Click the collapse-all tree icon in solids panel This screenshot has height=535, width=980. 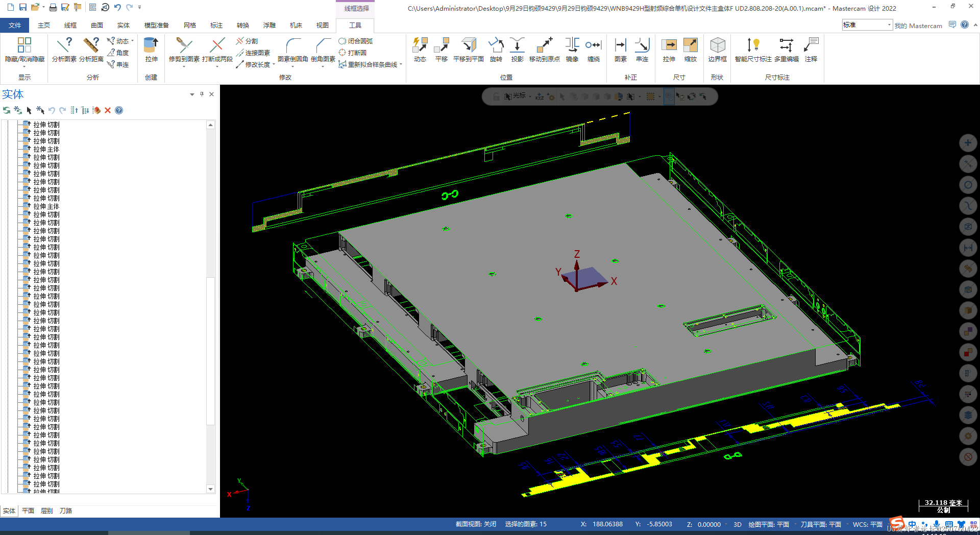pyautogui.click(x=74, y=110)
